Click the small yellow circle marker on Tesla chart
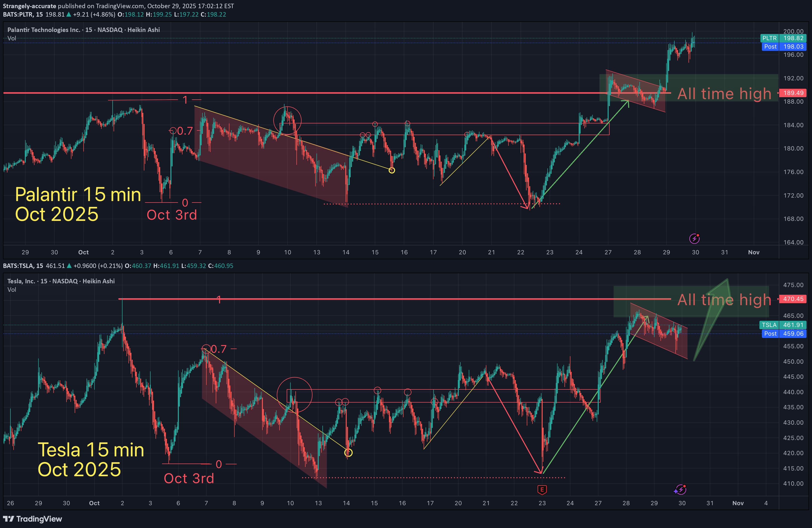The image size is (812, 528). tap(348, 453)
